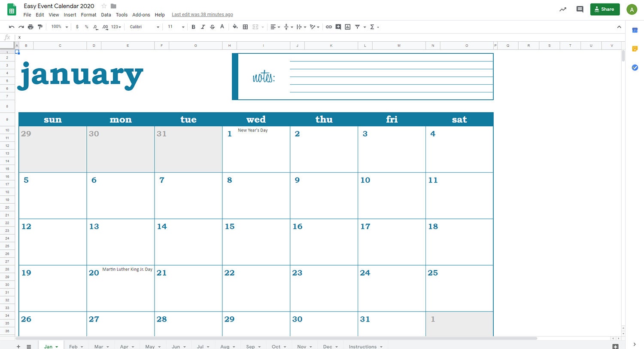The image size is (644, 349).
Task: Open the text color picker
Action: [x=222, y=27]
